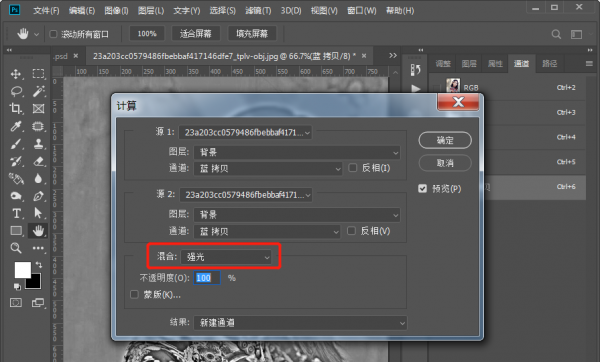Toggle visibility of the RGB channel
Image resolution: width=600 pixels, height=362 pixels.
tap(436, 88)
